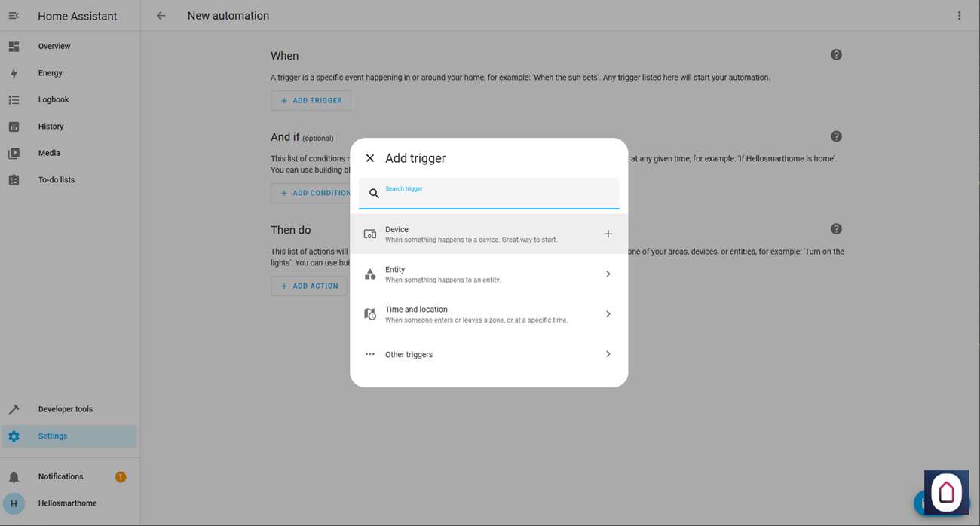Image resolution: width=980 pixels, height=526 pixels.
Task: Open help for the When section
Action: point(836,55)
